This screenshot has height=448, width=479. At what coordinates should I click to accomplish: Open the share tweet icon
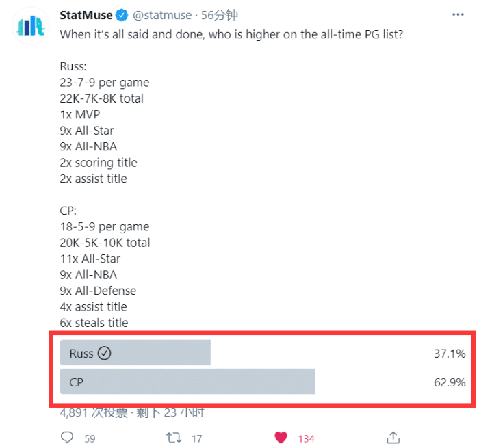tap(393, 437)
